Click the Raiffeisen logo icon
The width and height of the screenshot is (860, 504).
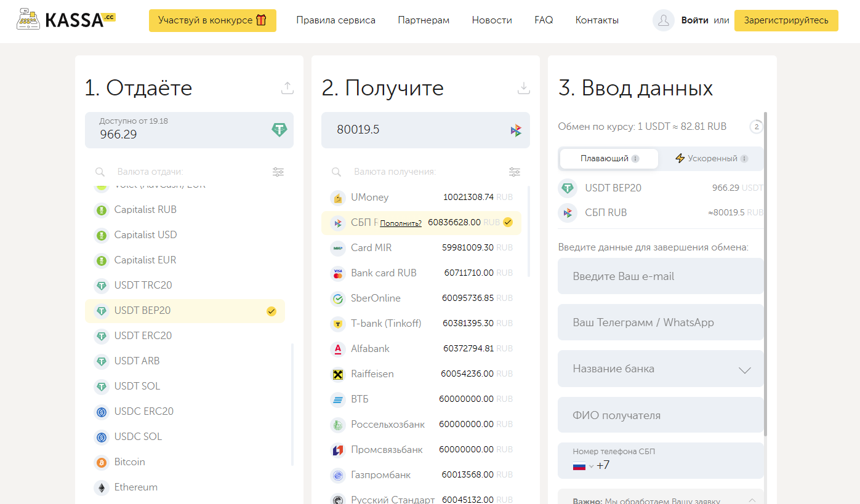coord(337,374)
